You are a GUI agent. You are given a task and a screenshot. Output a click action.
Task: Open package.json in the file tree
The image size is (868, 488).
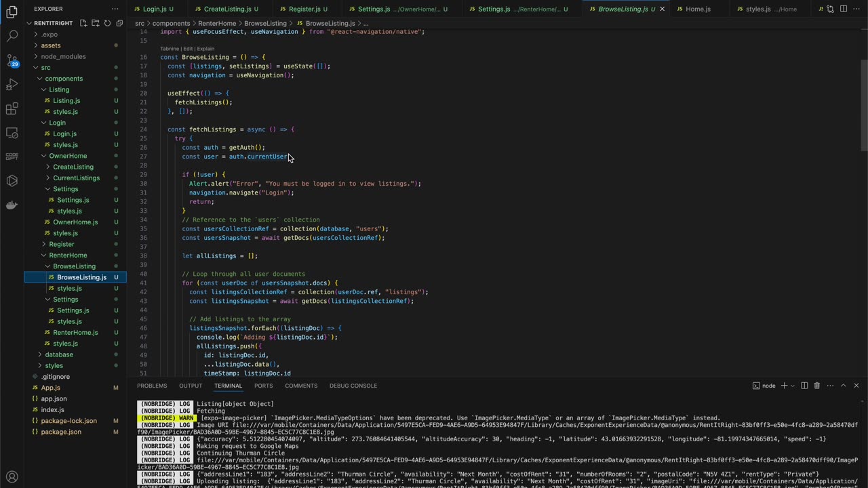(x=75, y=432)
